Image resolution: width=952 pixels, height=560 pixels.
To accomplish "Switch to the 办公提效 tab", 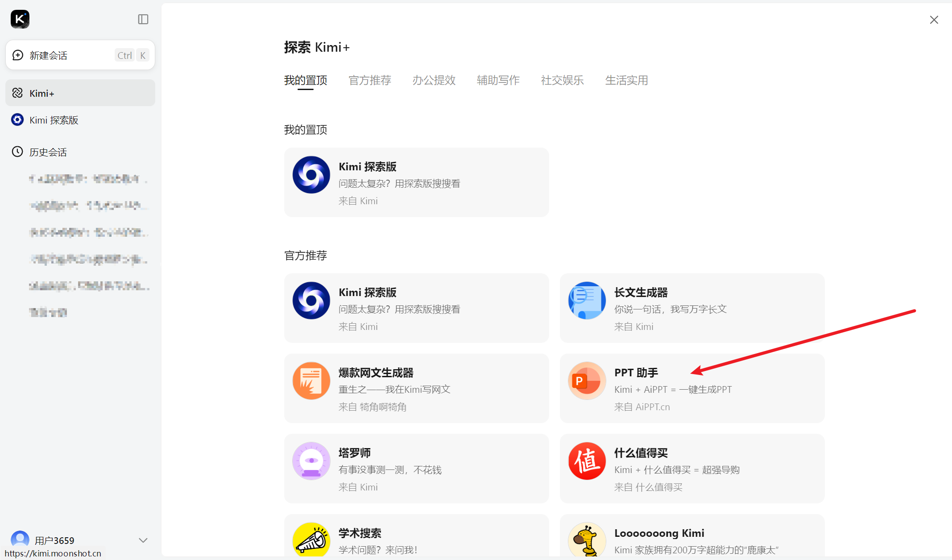I will [434, 80].
